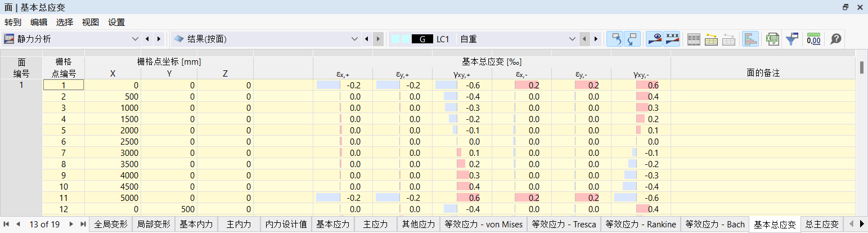Go to previous result table arrow

[x=366, y=39]
